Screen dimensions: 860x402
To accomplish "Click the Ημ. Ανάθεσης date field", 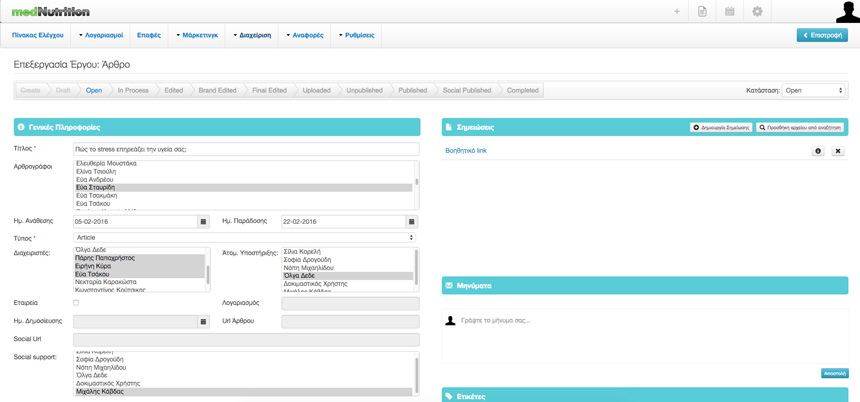I will tap(135, 222).
